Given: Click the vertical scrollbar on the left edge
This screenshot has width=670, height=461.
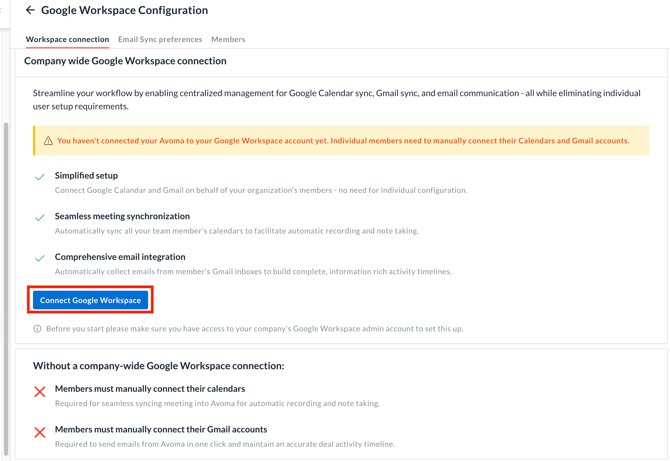Looking at the screenshot, I should point(6,288).
